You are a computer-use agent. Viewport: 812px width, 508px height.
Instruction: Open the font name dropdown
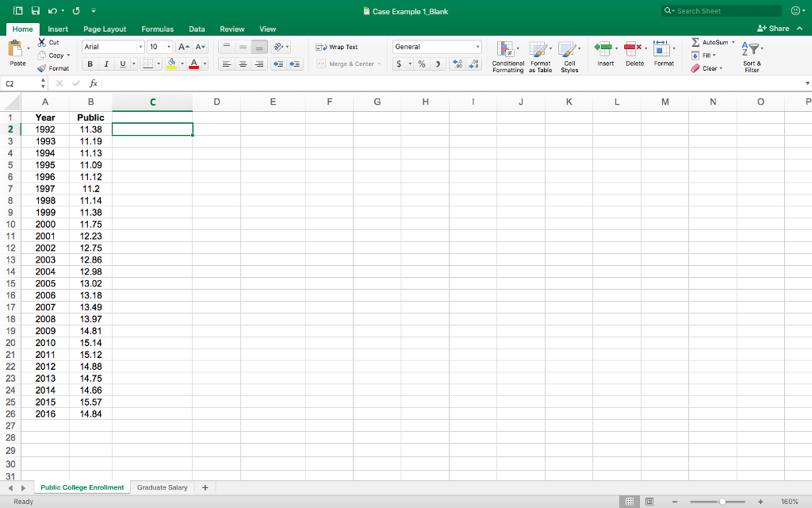[112, 46]
